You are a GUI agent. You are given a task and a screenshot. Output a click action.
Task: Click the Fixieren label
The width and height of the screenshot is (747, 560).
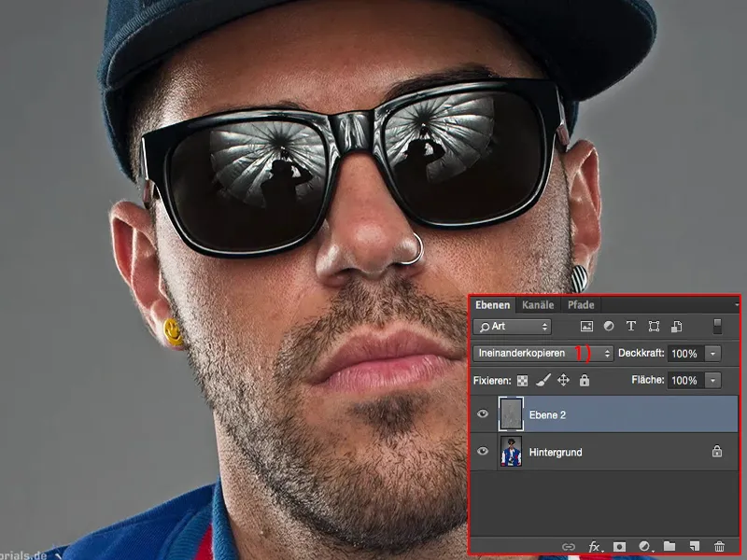(x=492, y=381)
